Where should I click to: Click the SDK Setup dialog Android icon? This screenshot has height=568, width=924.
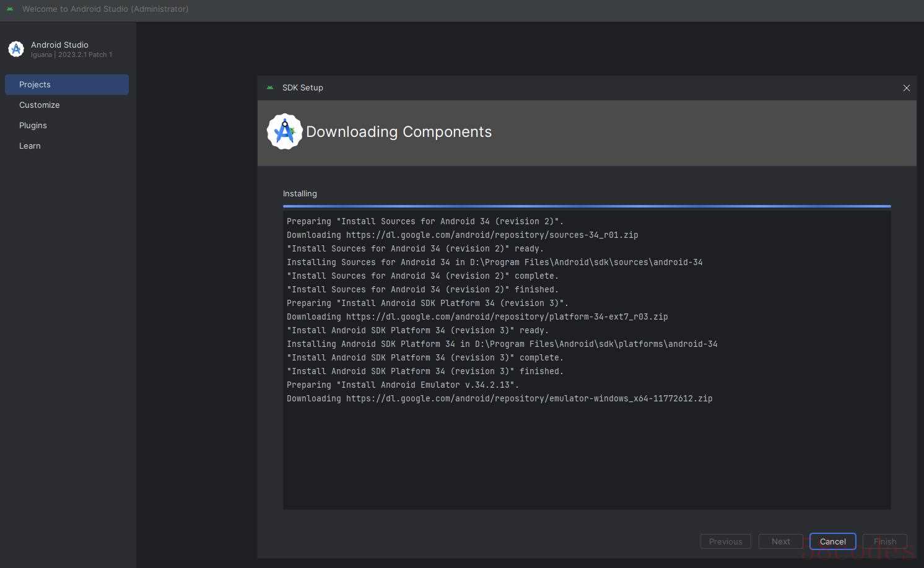coord(270,87)
